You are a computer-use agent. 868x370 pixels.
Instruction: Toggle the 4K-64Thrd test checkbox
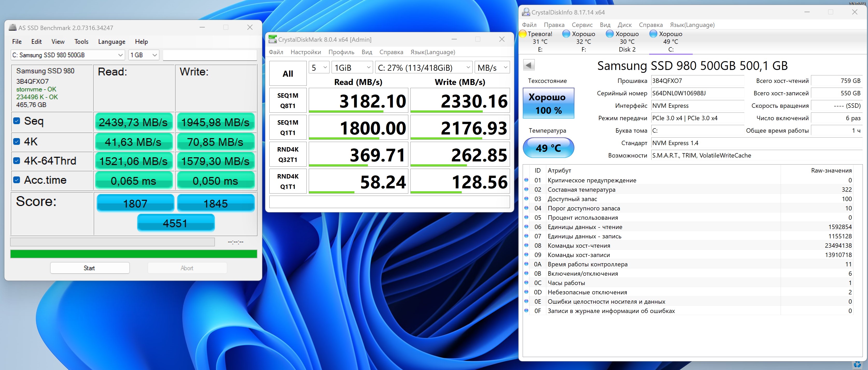click(17, 161)
